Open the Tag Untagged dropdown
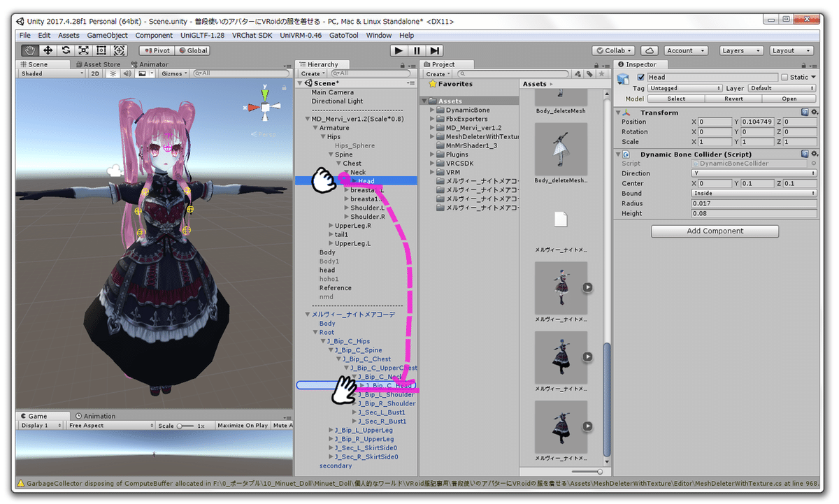839x504 pixels. [x=685, y=88]
